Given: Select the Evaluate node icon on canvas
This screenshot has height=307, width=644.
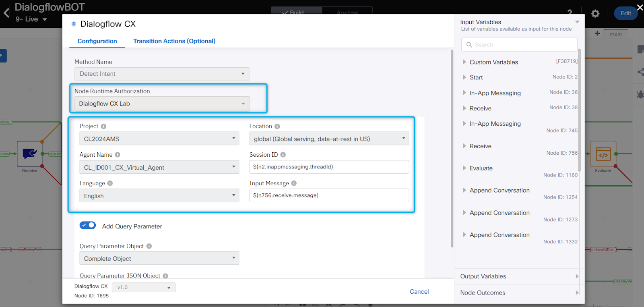Looking at the screenshot, I should [x=603, y=153].
